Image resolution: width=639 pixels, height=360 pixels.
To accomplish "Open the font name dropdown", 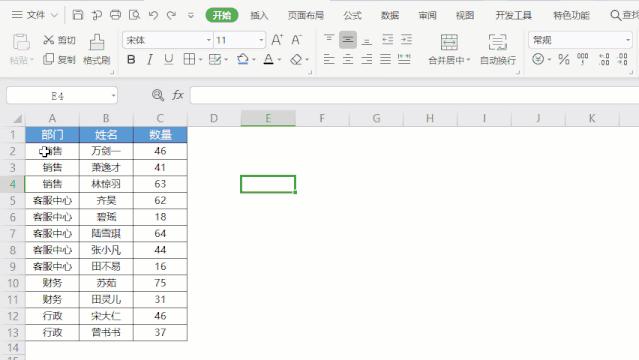I will coord(209,40).
